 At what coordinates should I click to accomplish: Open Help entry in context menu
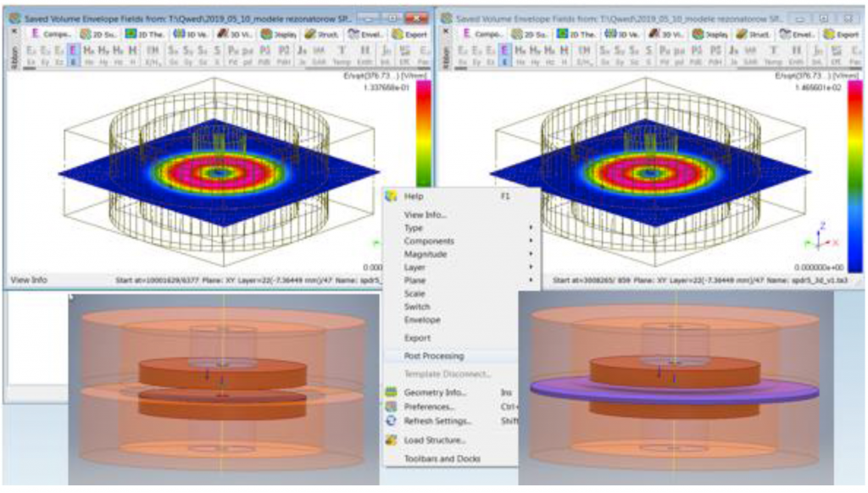point(414,197)
